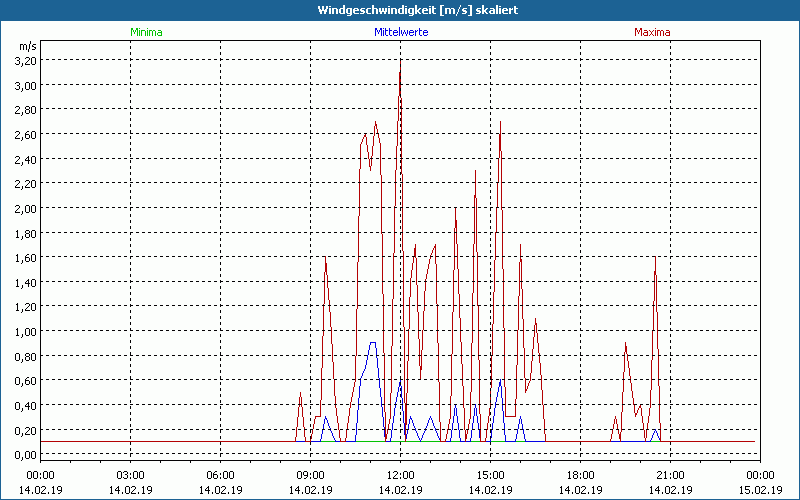Select the 3,20 y-axis value label
This screenshot has height=500, width=800.
coord(25,60)
